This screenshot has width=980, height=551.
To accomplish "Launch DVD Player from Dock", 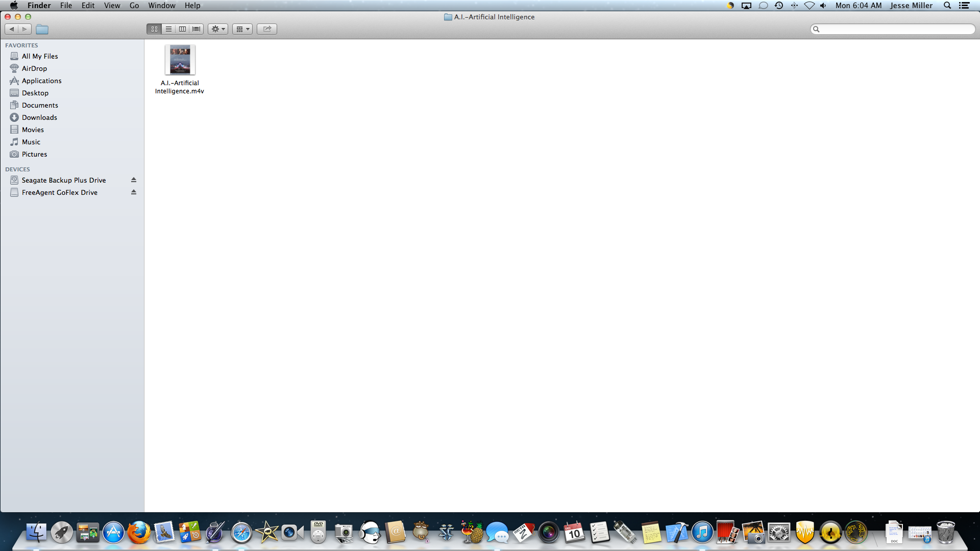I will tap(318, 533).
